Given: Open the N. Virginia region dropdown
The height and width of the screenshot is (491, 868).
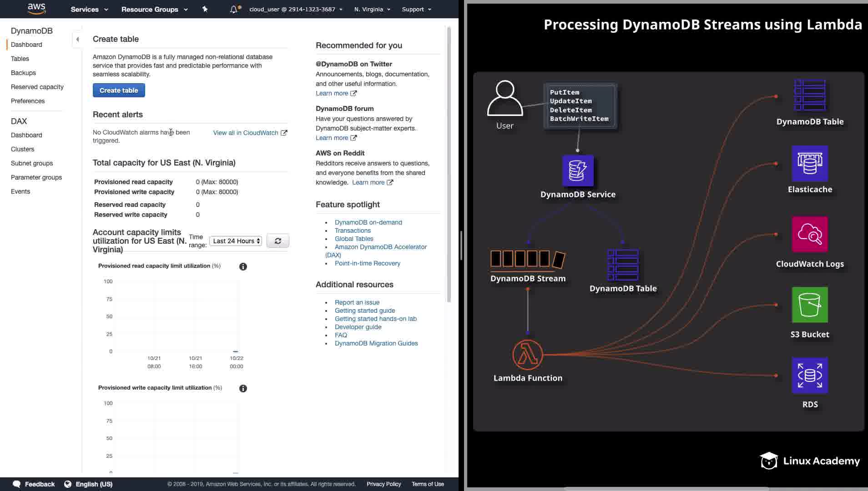Looking at the screenshot, I should pos(372,9).
